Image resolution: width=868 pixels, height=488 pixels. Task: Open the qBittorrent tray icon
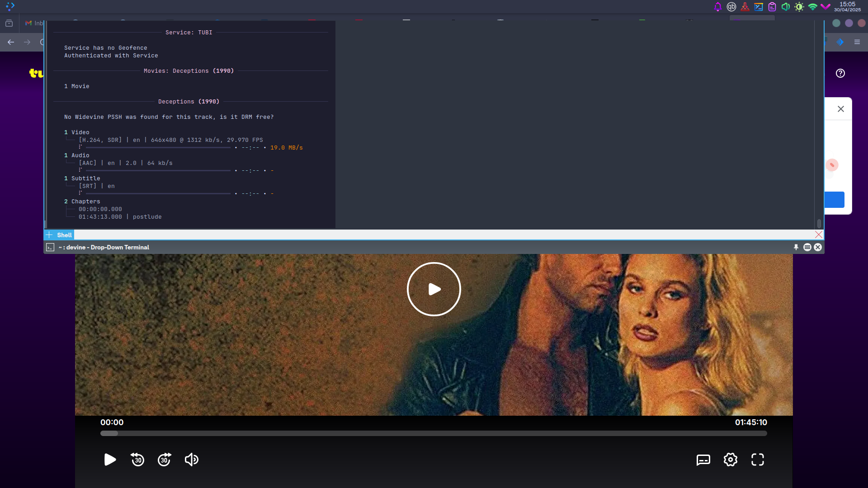(x=731, y=7)
